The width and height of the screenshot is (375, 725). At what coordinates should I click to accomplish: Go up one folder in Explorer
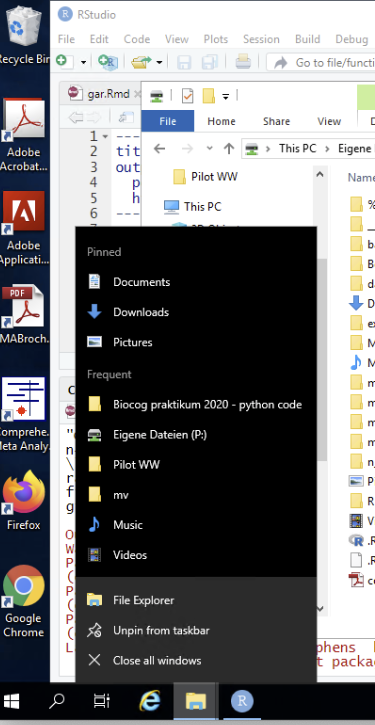pos(229,148)
